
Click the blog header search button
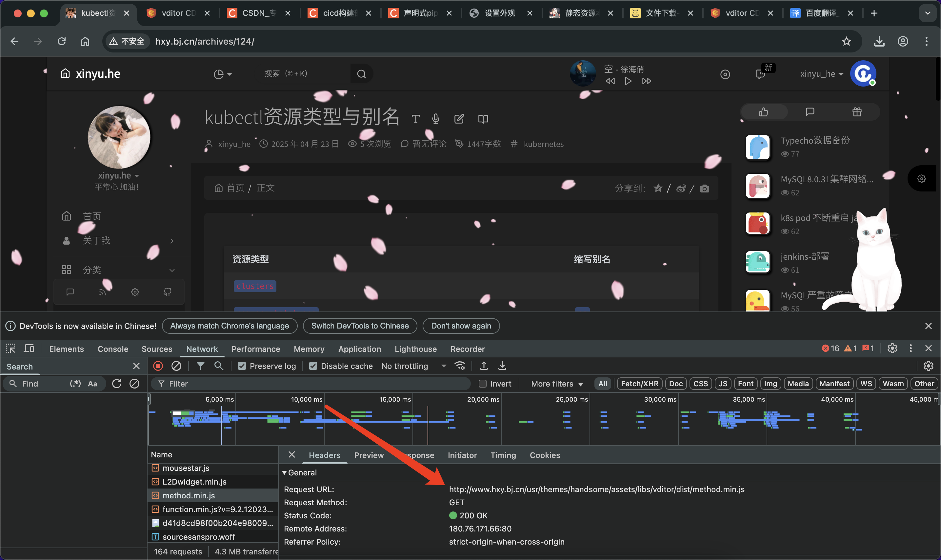click(361, 74)
